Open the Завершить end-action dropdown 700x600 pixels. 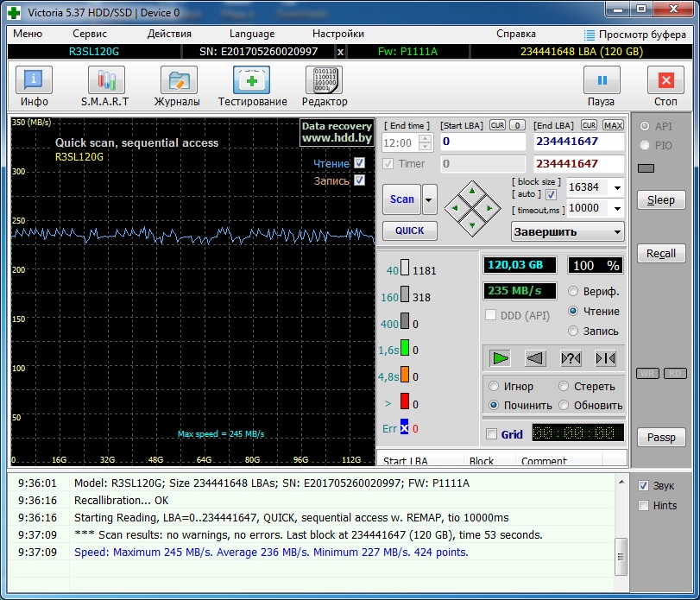pos(567,231)
